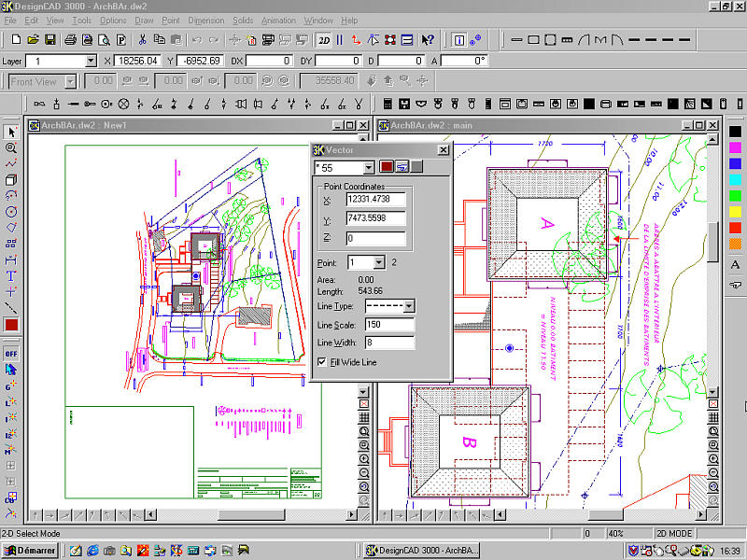This screenshot has width=747, height=560.
Task: Open the Dimension menu
Action: [205, 20]
